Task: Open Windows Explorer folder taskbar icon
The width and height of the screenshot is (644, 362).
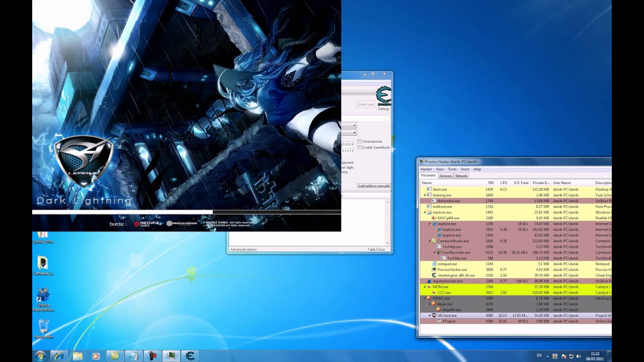Action: pyautogui.click(x=77, y=356)
